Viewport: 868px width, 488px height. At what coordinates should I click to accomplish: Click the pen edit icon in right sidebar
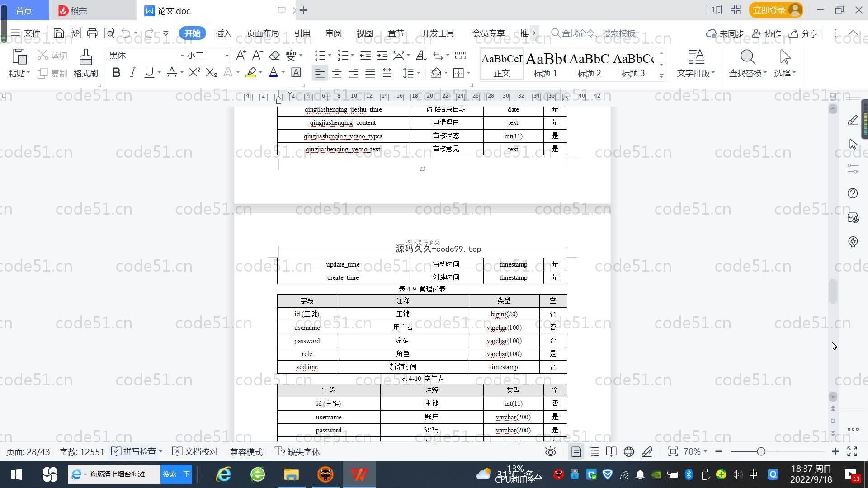pos(853,120)
